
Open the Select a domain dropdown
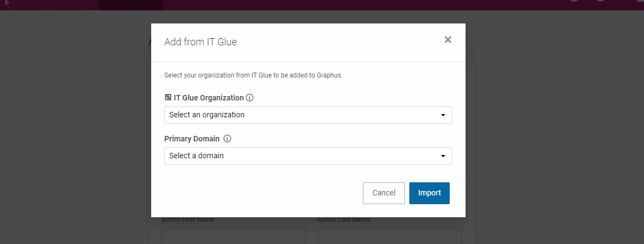click(x=308, y=156)
